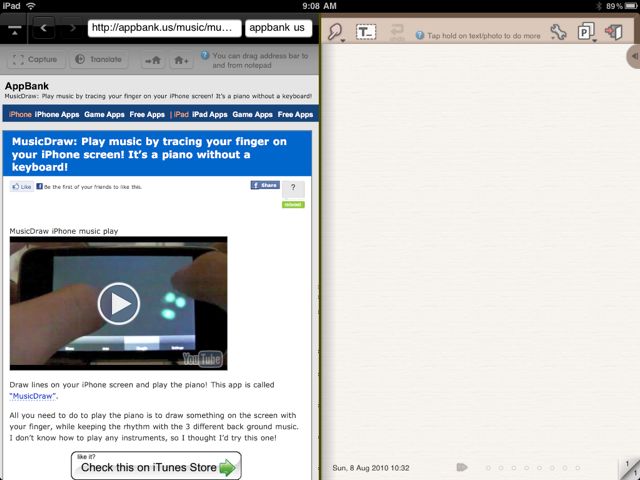This screenshot has width=640, height=480.
Task: Tap the iPad Wi-Fi status icon
Action: point(31,6)
